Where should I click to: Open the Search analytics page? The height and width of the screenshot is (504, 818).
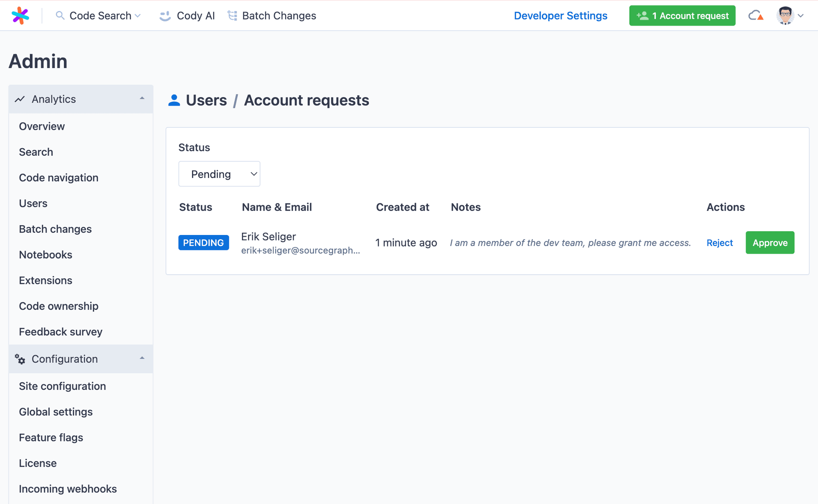36,152
